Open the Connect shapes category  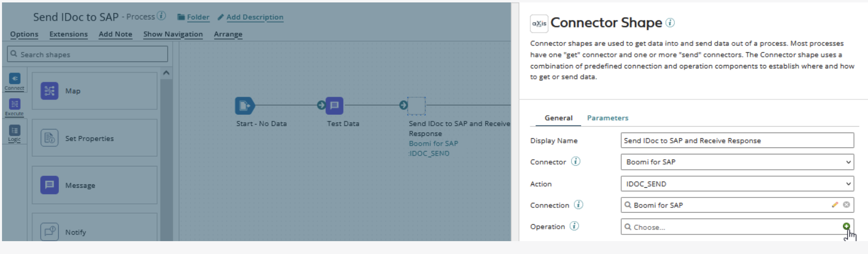[x=14, y=82]
